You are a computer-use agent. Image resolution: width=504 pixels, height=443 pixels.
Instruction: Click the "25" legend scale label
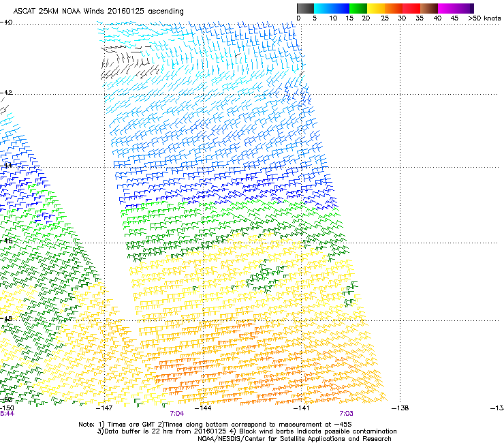click(x=385, y=18)
